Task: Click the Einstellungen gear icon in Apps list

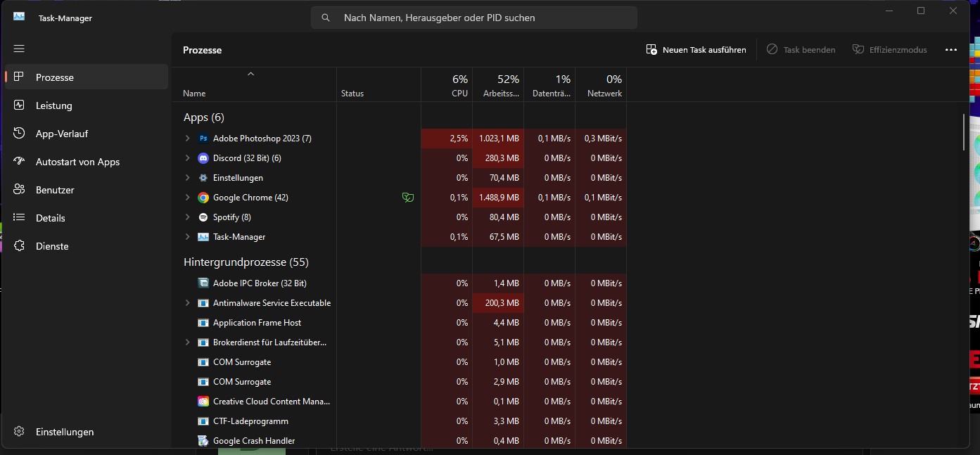Action: click(203, 178)
